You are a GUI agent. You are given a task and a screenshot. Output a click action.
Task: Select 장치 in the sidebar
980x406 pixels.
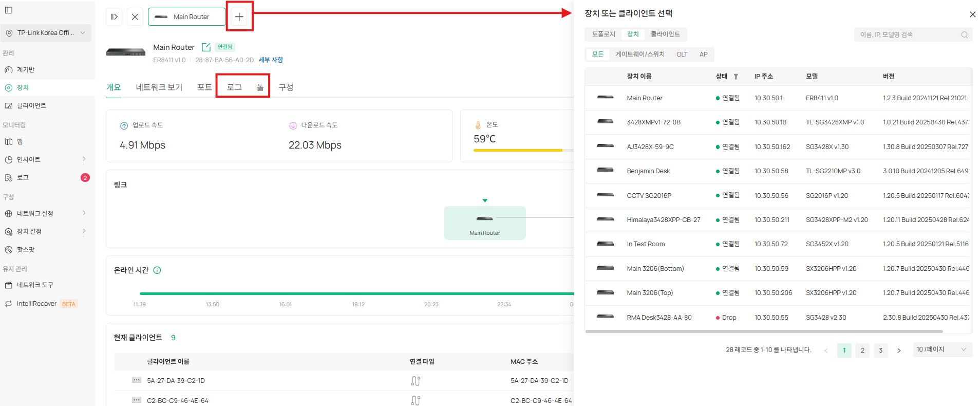coord(23,88)
